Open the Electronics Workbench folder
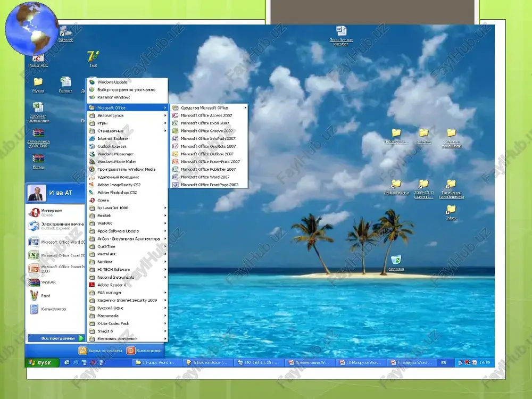Image resolution: width=532 pixels, height=399 pixels. point(127,338)
